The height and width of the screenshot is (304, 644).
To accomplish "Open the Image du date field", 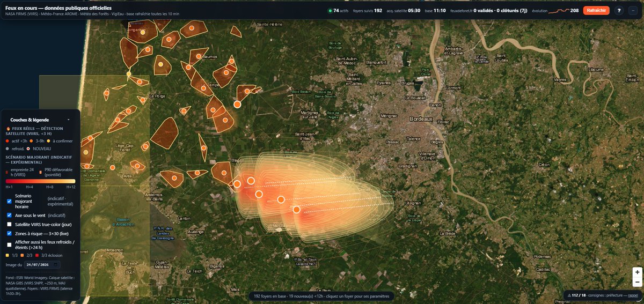I will coord(42,265).
